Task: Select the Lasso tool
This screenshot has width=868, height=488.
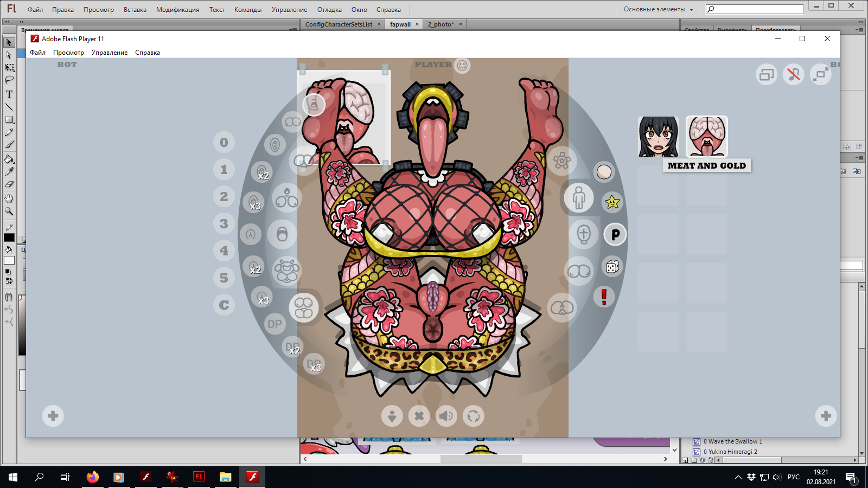Action: tap(9, 80)
